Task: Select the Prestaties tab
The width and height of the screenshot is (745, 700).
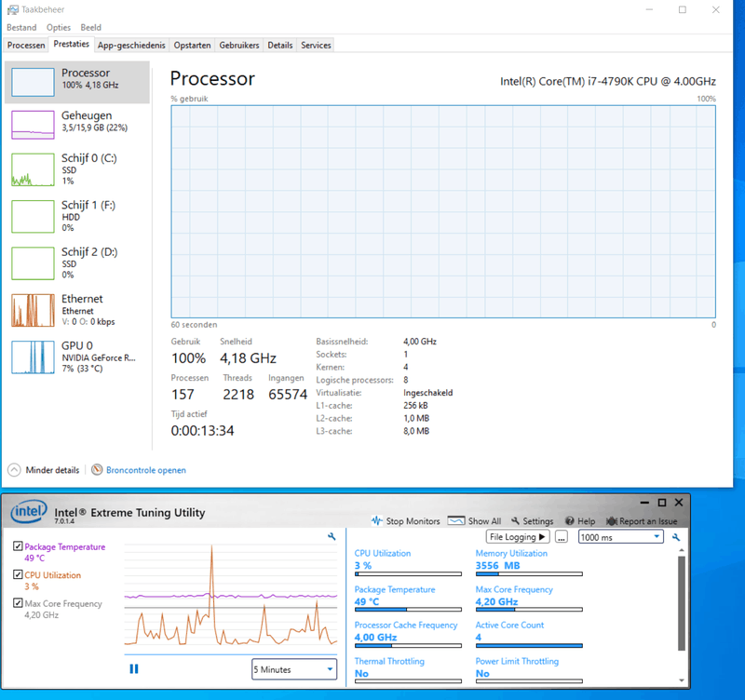Action: pos(72,44)
